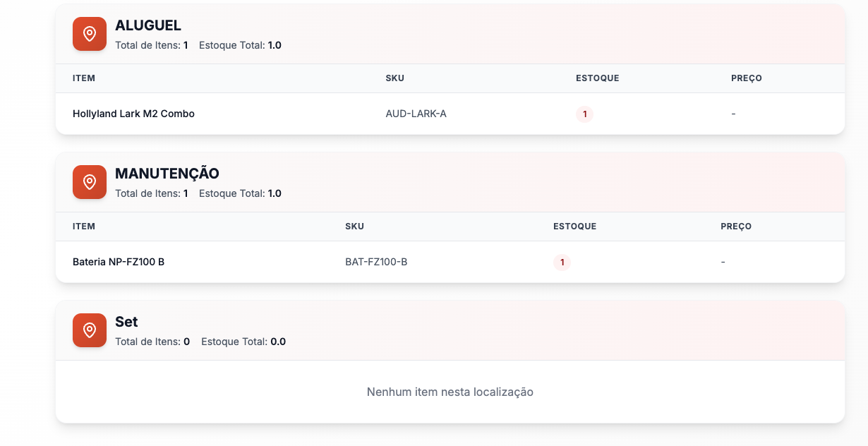Click the ESTOQUE column header in MANUTENÇÃO table
Viewport: 868px width, 446px height.
[x=575, y=227]
